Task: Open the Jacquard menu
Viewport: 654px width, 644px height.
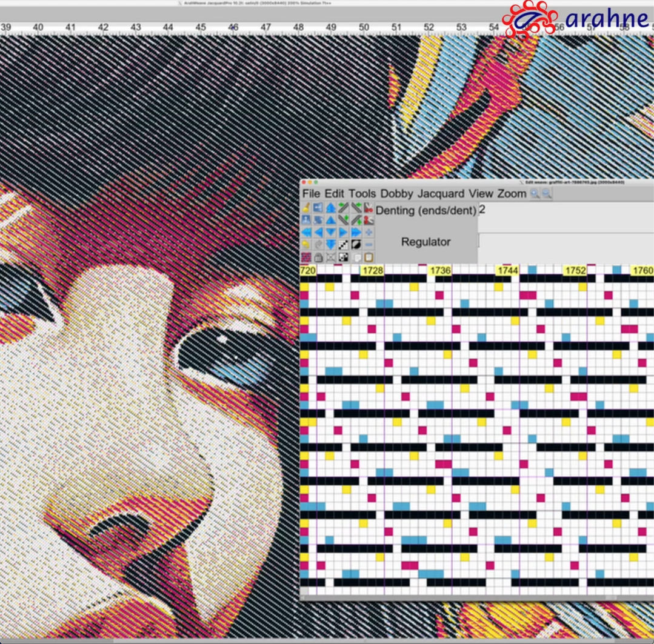Action: (x=441, y=194)
